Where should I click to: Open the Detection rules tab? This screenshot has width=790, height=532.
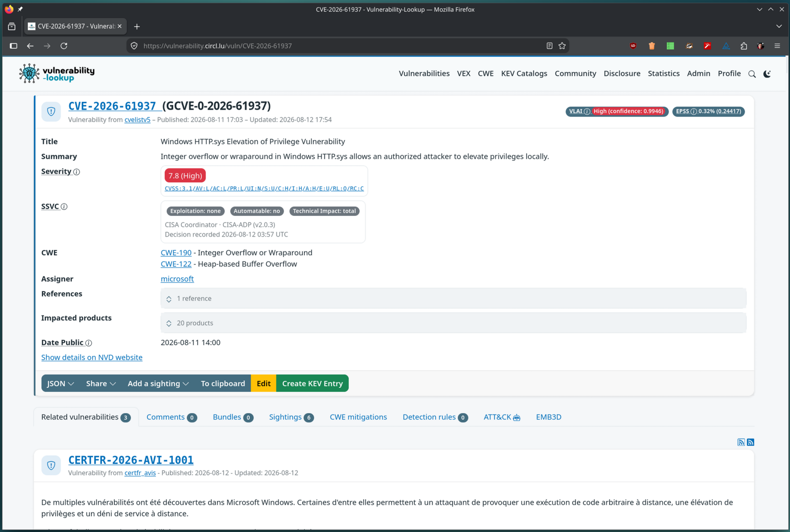[435, 417]
